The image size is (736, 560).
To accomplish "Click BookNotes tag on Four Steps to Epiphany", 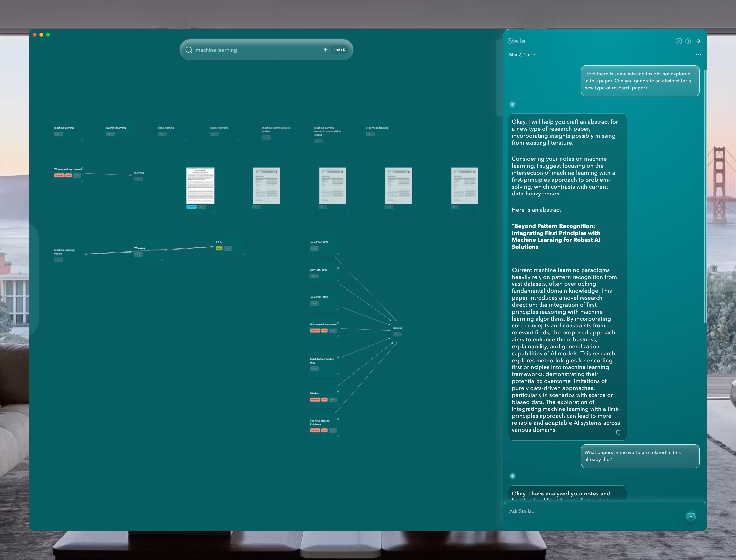I will tap(315, 430).
